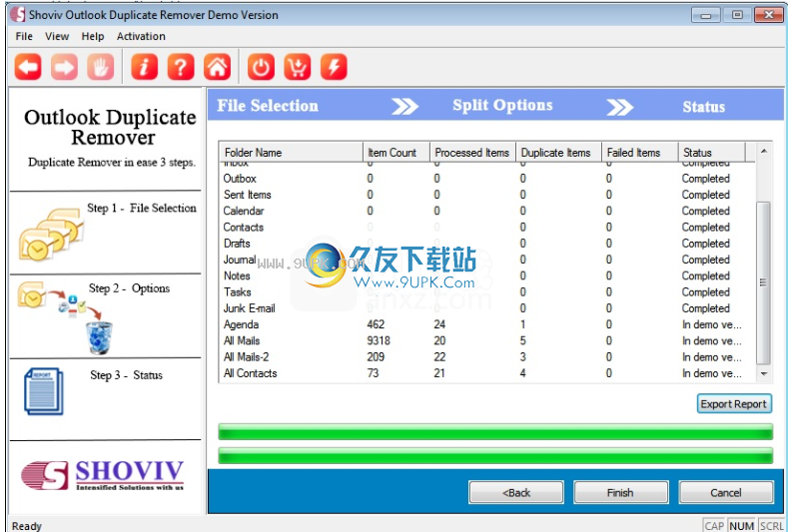Click Step 1 - File Selection label

tap(142, 208)
